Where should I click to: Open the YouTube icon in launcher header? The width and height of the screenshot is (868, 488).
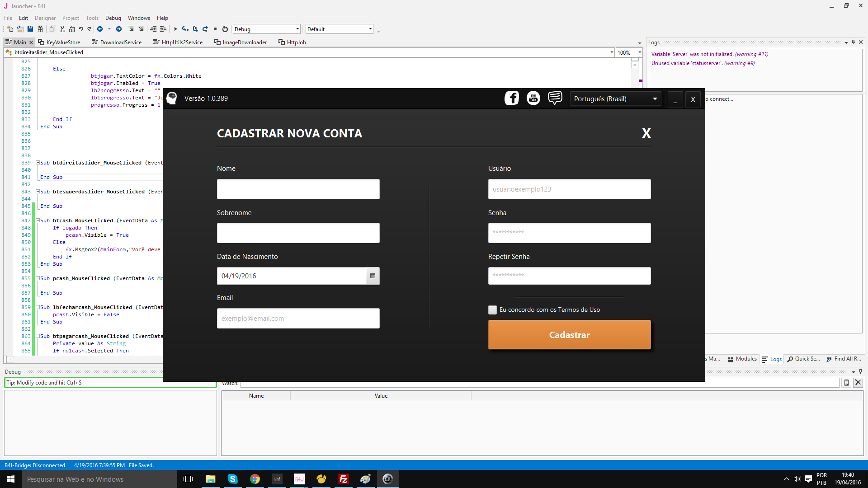[x=533, y=98]
